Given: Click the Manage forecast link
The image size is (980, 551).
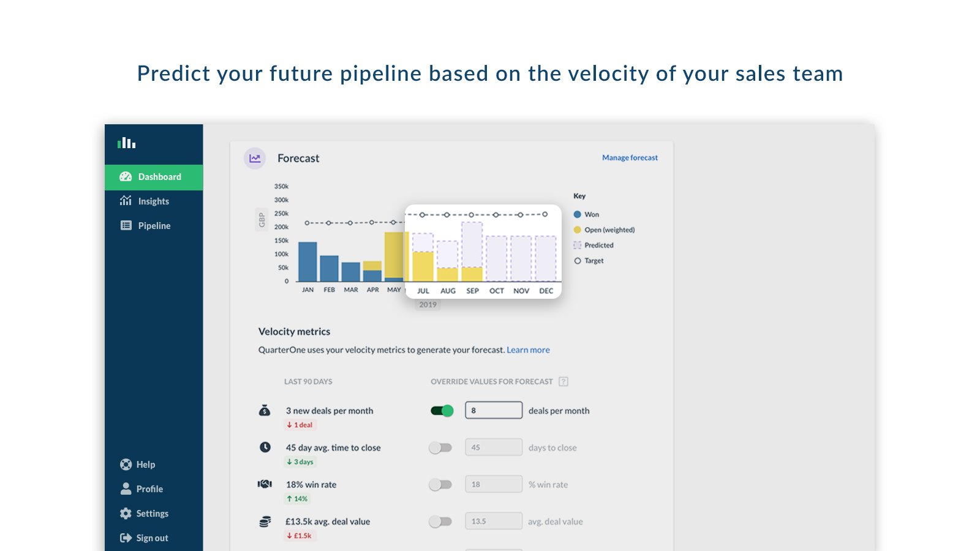Looking at the screenshot, I should (x=630, y=157).
